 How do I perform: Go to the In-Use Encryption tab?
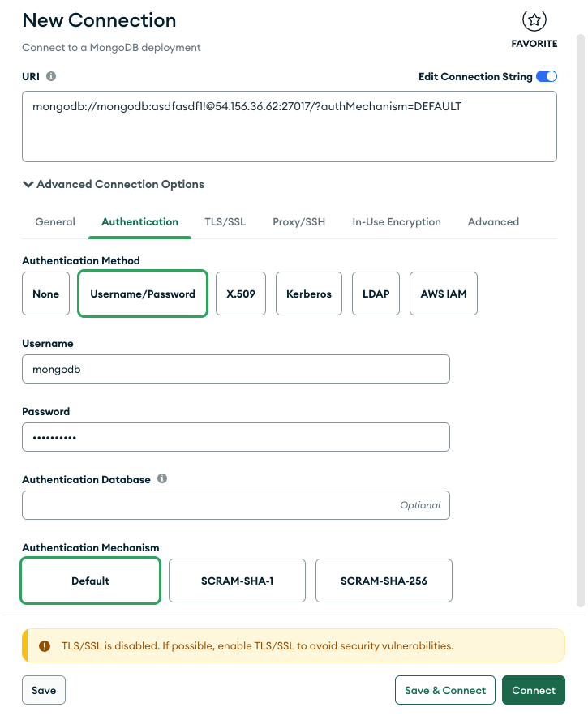tap(397, 222)
